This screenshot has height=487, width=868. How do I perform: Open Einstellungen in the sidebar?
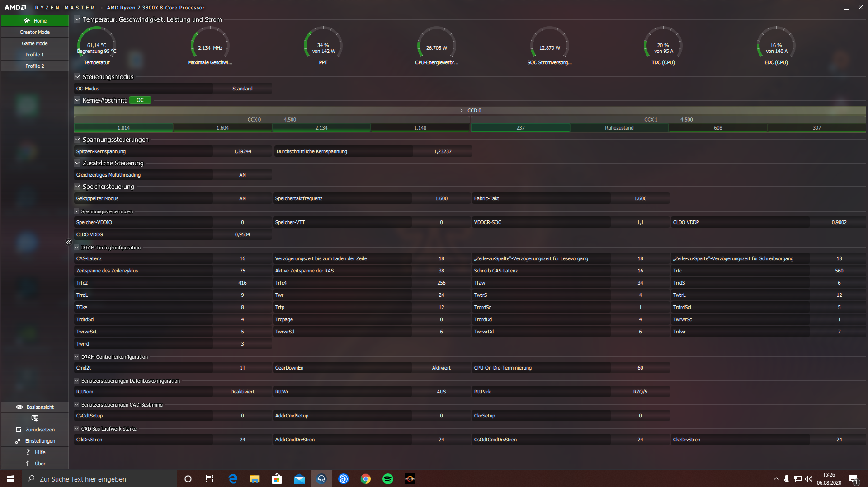tap(35, 441)
